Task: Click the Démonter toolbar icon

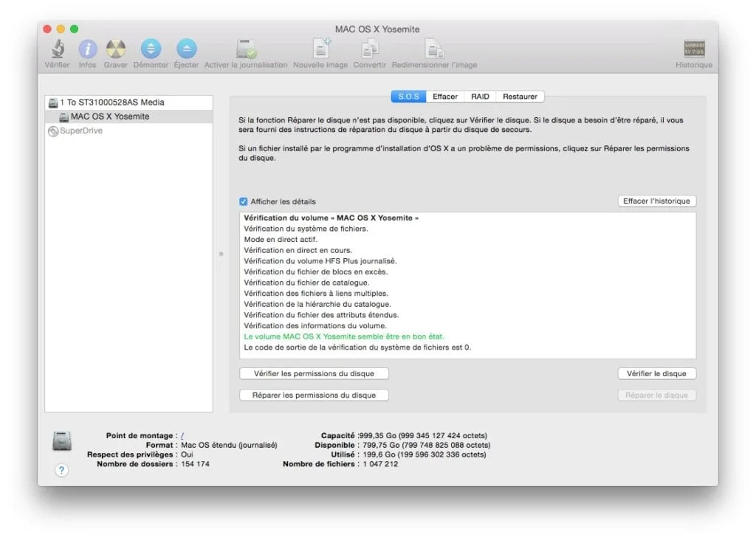Action: tap(151, 49)
